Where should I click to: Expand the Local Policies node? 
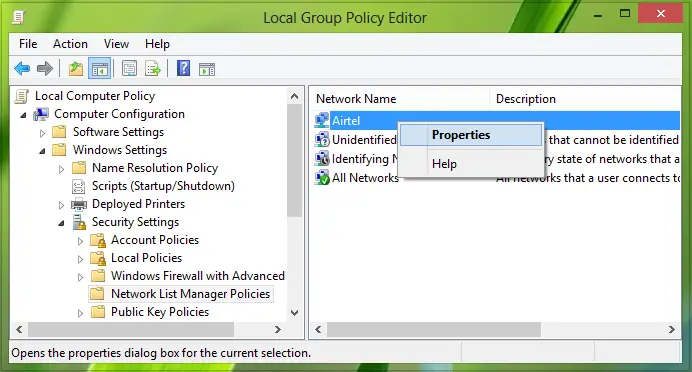[x=80, y=259]
